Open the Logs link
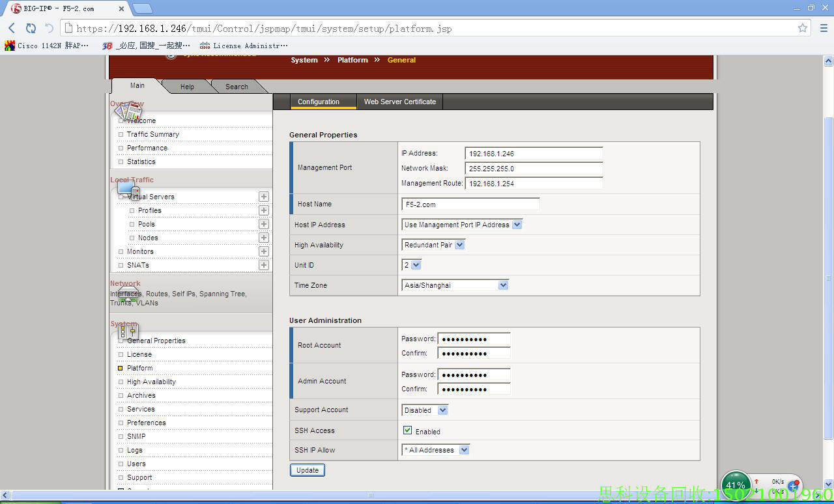834x504 pixels. coord(135,450)
